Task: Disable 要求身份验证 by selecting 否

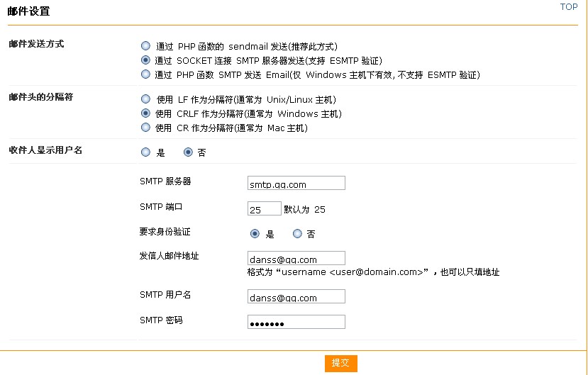Action: (x=297, y=234)
